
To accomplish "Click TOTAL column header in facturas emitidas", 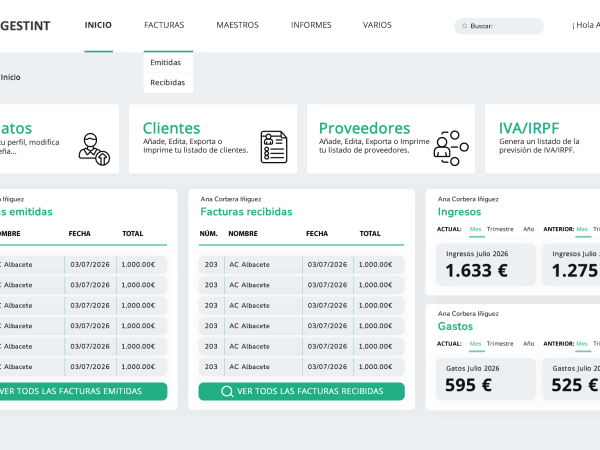I will pyautogui.click(x=133, y=233).
